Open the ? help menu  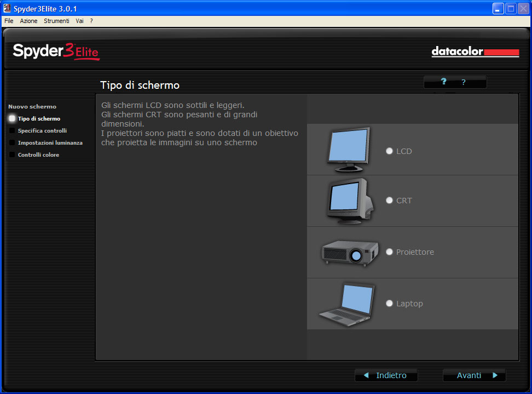91,21
